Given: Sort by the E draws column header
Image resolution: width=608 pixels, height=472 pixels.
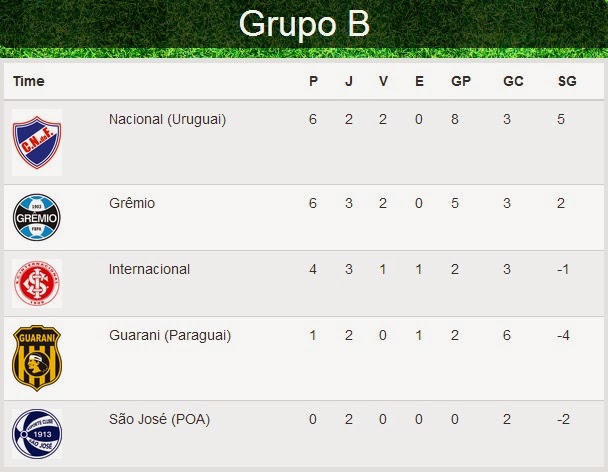Looking at the screenshot, I should (419, 81).
